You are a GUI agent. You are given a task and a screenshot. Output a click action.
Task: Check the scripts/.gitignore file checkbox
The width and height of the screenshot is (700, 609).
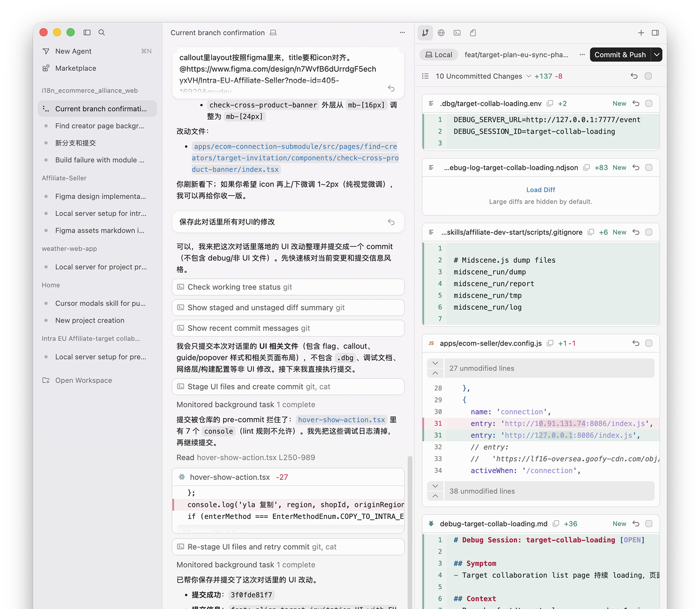point(649,232)
